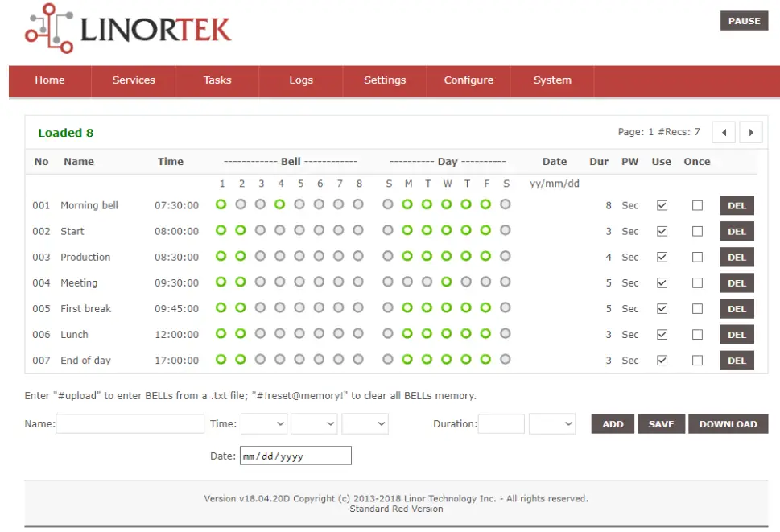Click the DOWNLOAD button
The height and width of the screenshot is (532, 780).
point(728,423)
